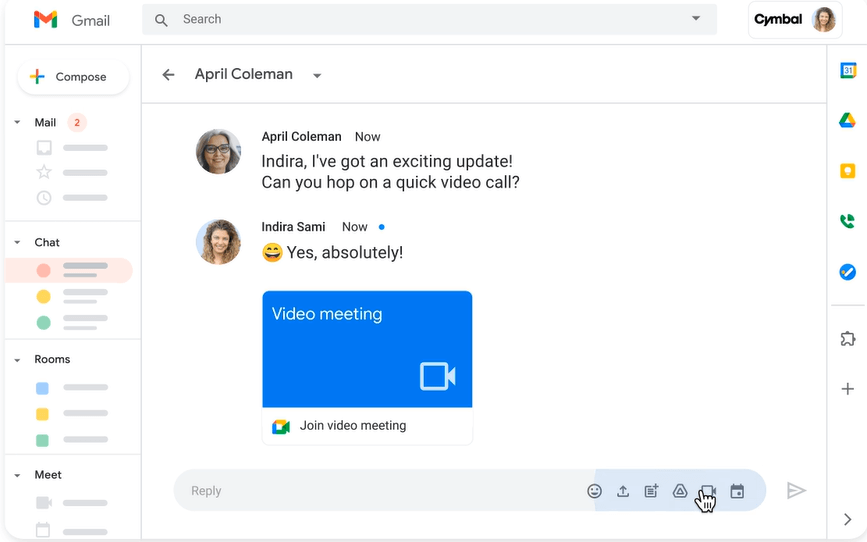Viewport: 867px width, 542px height.
Task: Select chat with red status dot
Action: coord(69,270)
